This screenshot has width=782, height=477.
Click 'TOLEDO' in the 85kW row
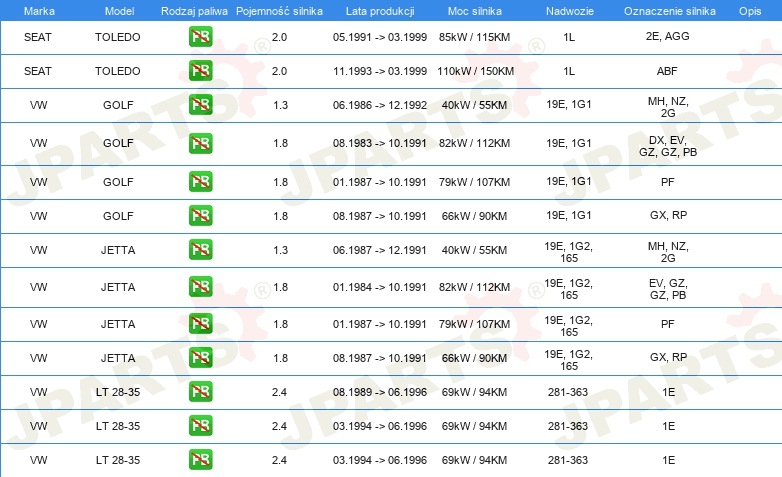[x=118, y=37]
